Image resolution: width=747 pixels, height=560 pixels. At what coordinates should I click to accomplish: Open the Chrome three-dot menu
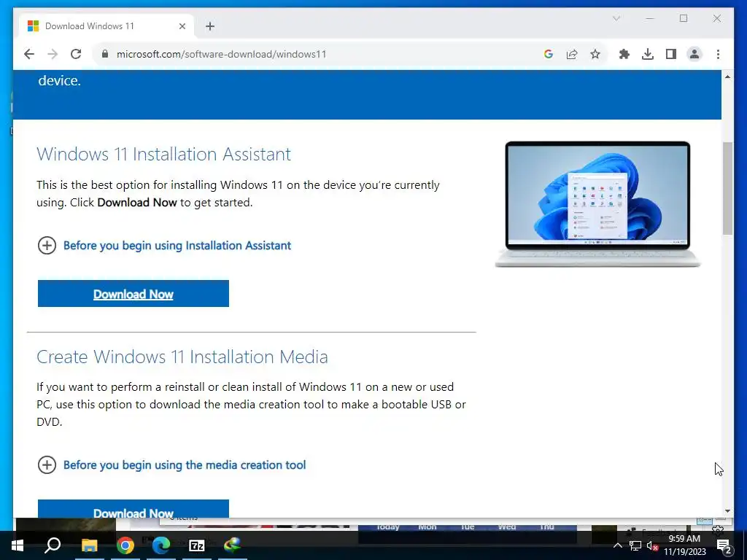[718, 54]
